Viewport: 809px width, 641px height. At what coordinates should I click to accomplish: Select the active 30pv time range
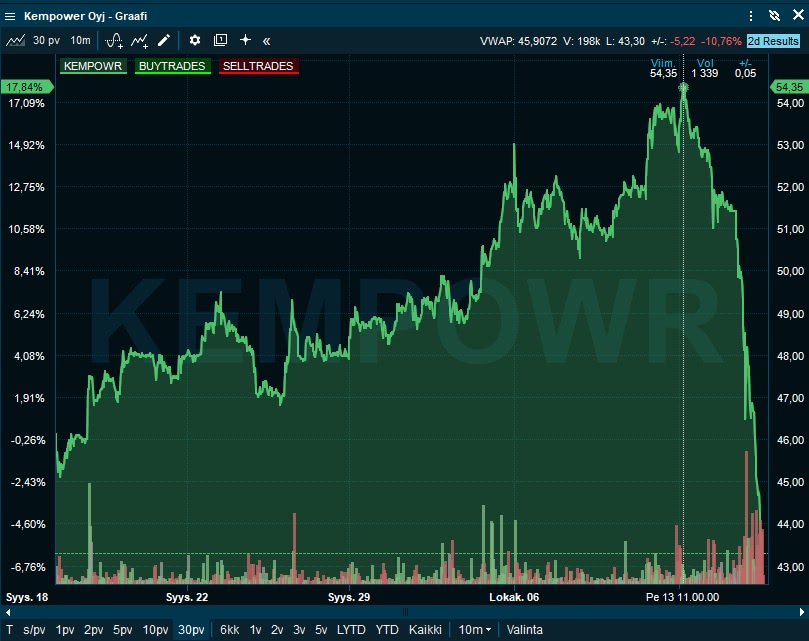tap(191, 630)
